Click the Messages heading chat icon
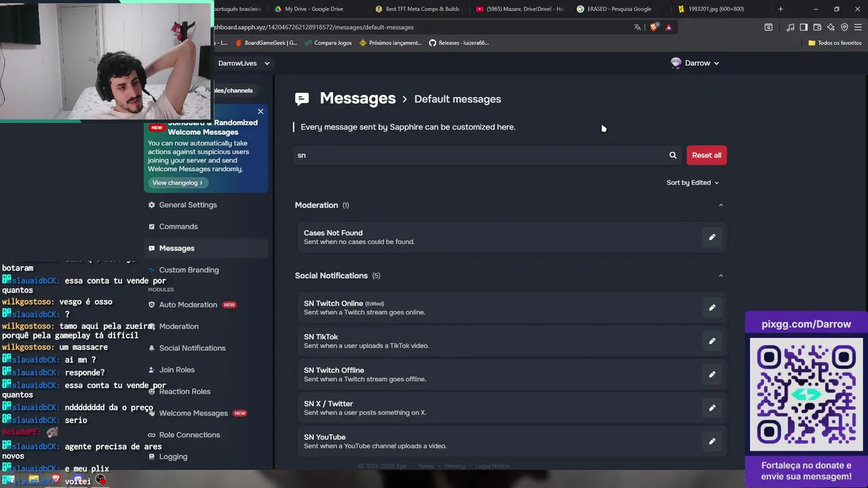868x488 pixels. 302,99
